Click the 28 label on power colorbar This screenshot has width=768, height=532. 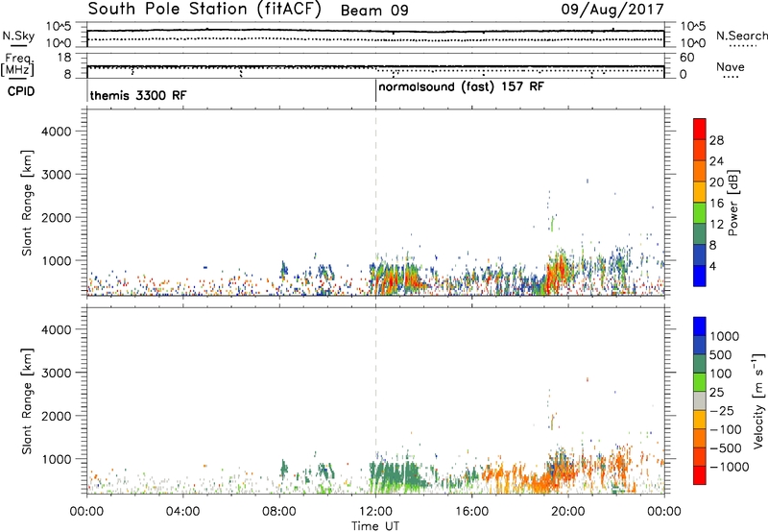tap(716, 140)
